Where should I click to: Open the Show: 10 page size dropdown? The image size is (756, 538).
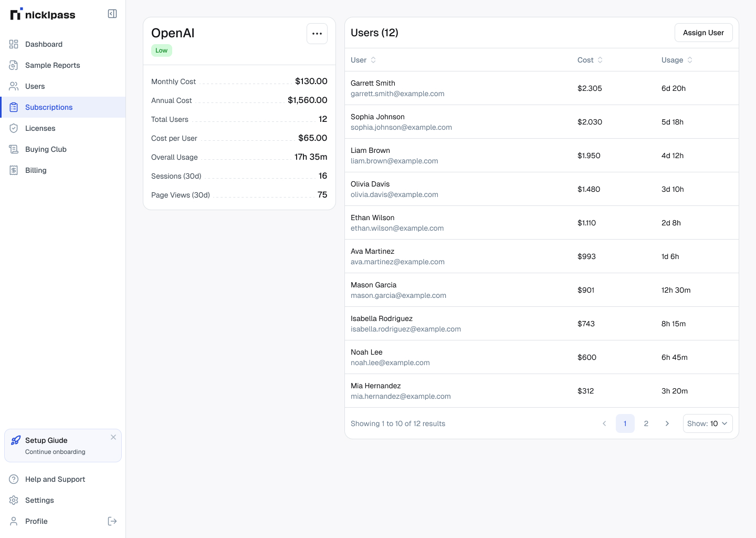(707, 423)
